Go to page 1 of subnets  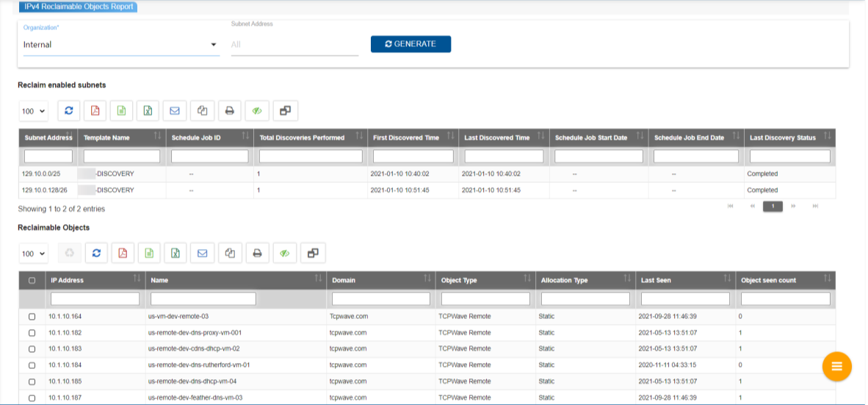pos(773,206)
